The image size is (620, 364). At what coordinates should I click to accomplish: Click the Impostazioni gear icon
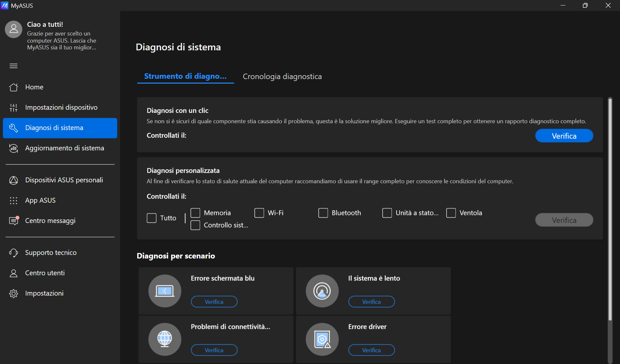coord(14,293)
